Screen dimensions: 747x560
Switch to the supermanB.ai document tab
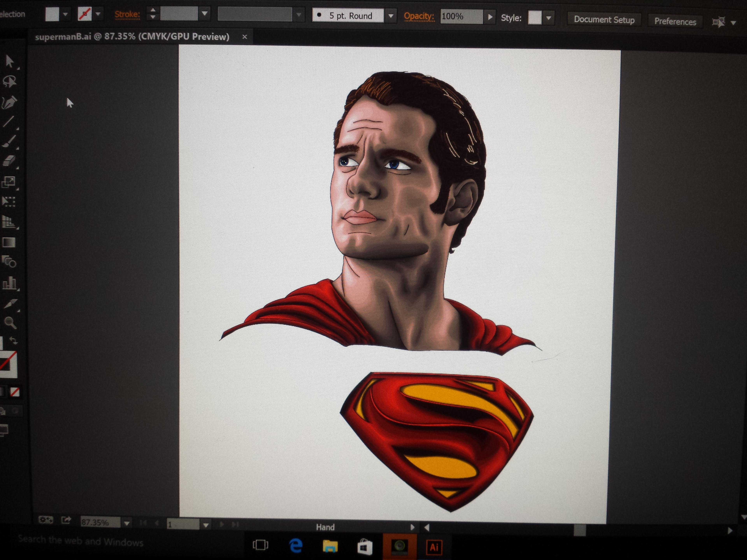132,36
